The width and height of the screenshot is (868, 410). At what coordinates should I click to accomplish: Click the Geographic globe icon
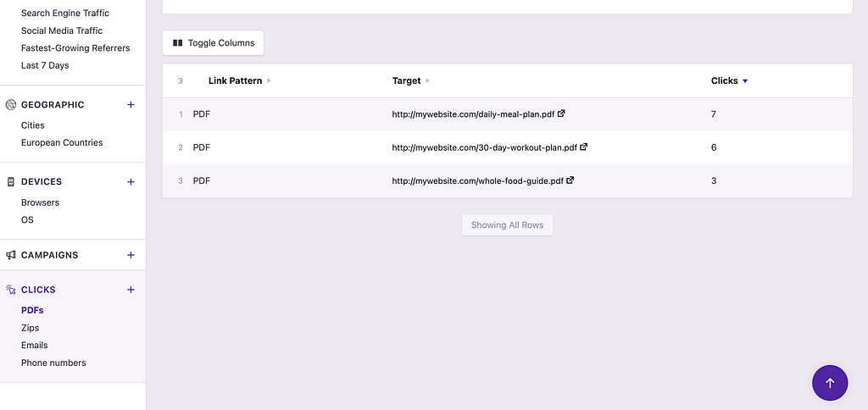(x=11, y=105)
